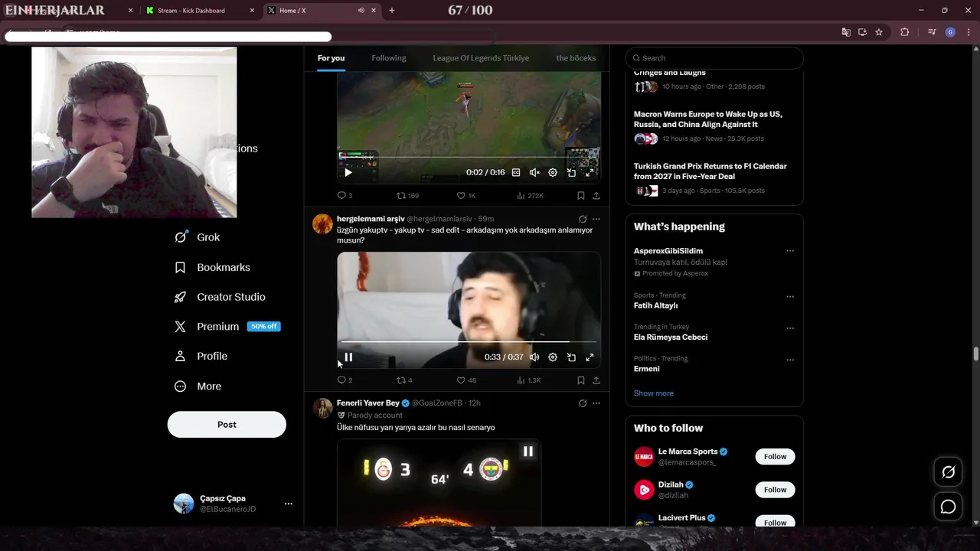Open Creator Studio in the sidebar
Screen dimensions: 980x551
click(220, 297)
